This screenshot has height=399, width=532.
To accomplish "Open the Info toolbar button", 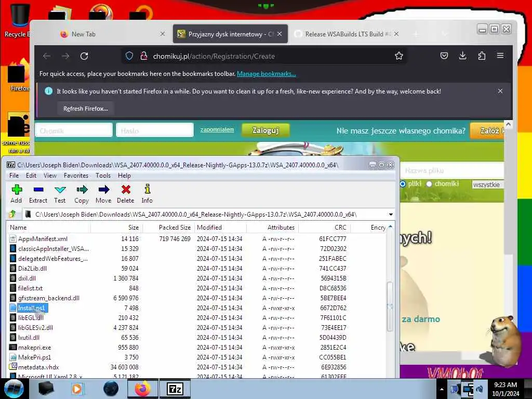I will pos(147,194).
